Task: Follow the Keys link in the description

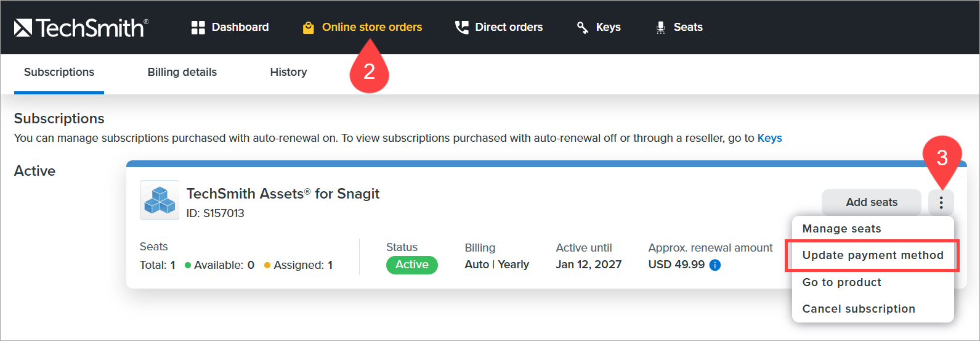Action: 769,138
